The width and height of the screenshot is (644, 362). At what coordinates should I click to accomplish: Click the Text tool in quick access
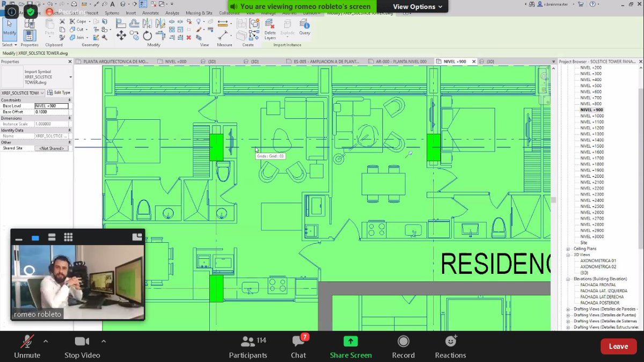point(112,4)
